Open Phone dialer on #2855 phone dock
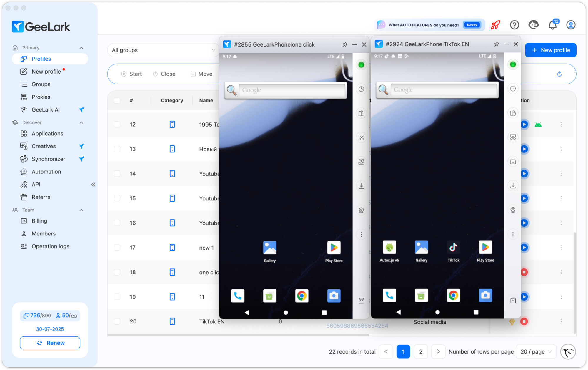This screenshot has width=588, height=370. tap(238, 296)
